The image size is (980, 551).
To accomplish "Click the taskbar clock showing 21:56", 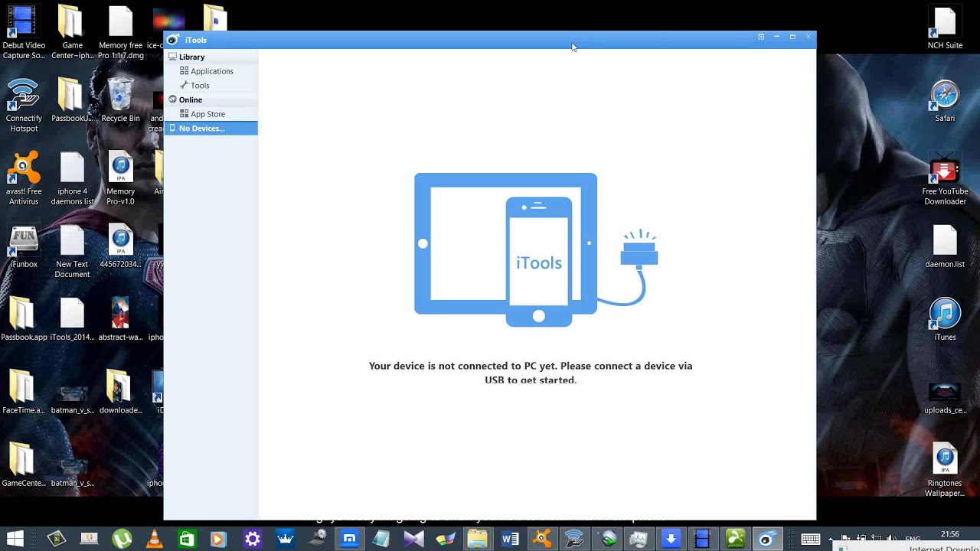I will [x=949, y=534].
